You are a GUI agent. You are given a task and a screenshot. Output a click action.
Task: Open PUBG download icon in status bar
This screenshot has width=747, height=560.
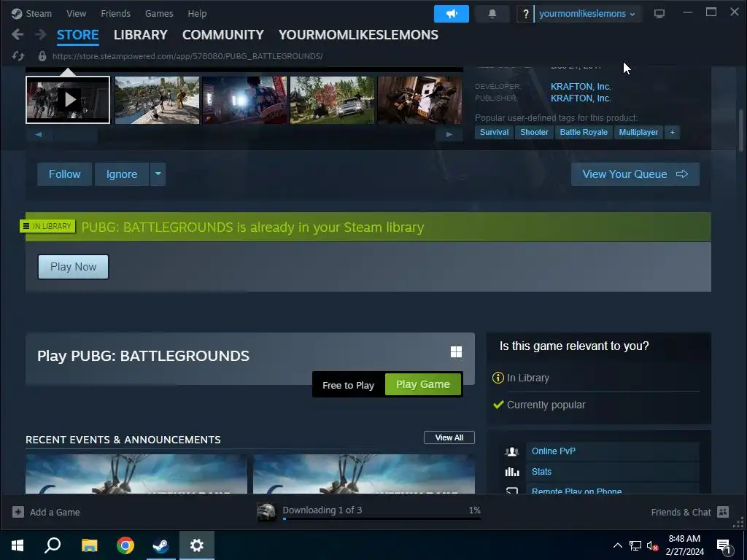coord(266,513)
